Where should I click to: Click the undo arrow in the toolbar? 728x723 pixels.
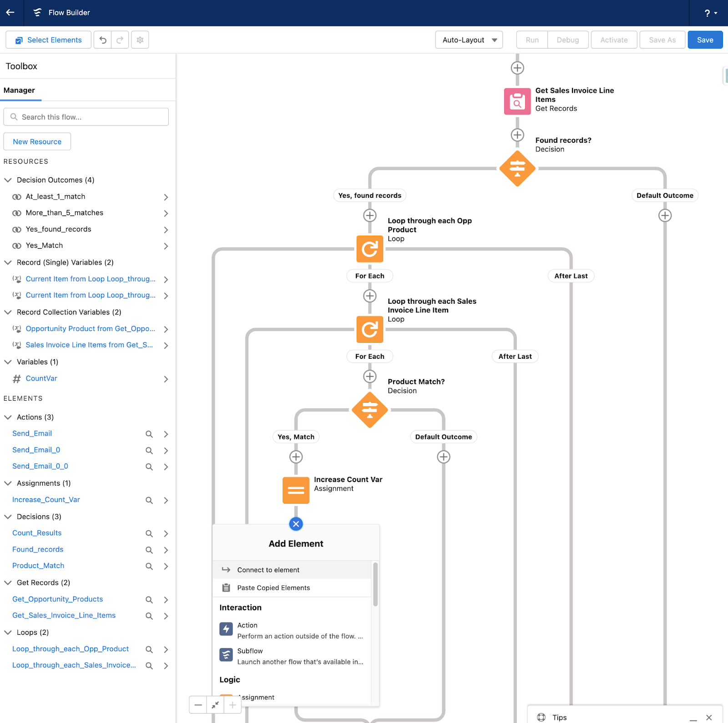tap(103, 40)
